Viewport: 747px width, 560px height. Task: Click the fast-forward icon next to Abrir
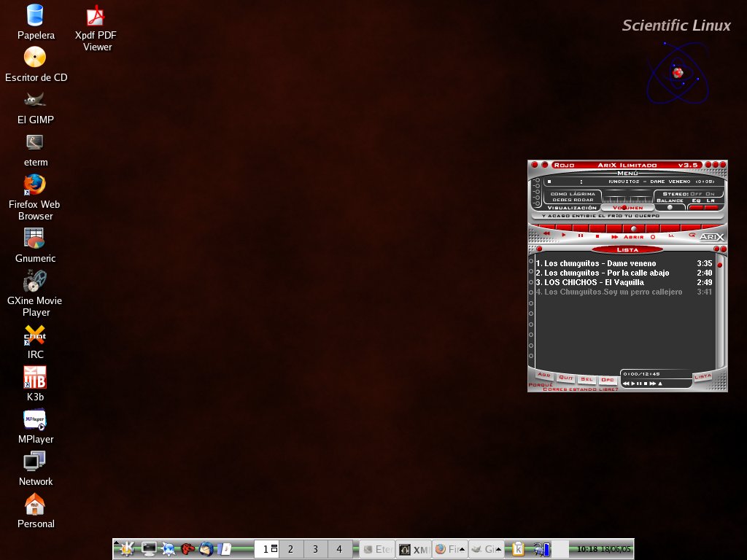tap(614, 237)
